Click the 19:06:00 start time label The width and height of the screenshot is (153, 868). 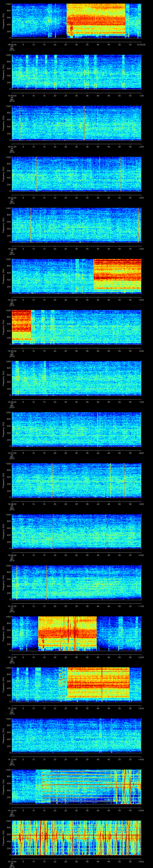coord(12,402)
